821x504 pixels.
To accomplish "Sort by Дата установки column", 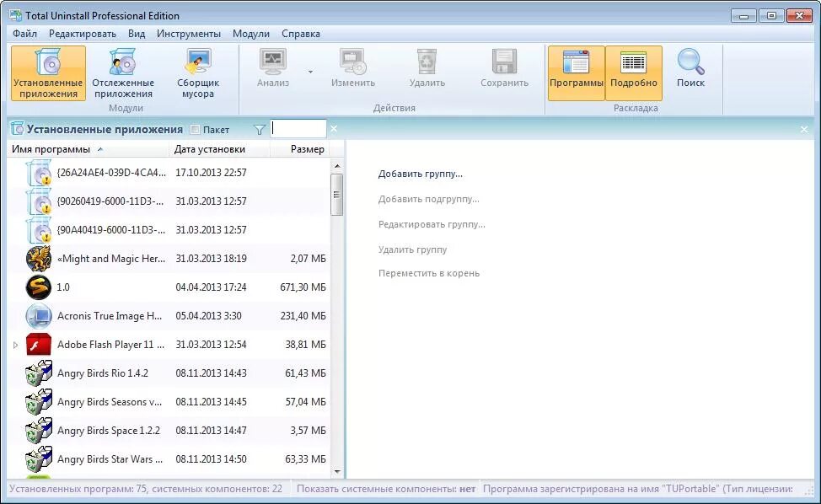I will coord(220,149).
